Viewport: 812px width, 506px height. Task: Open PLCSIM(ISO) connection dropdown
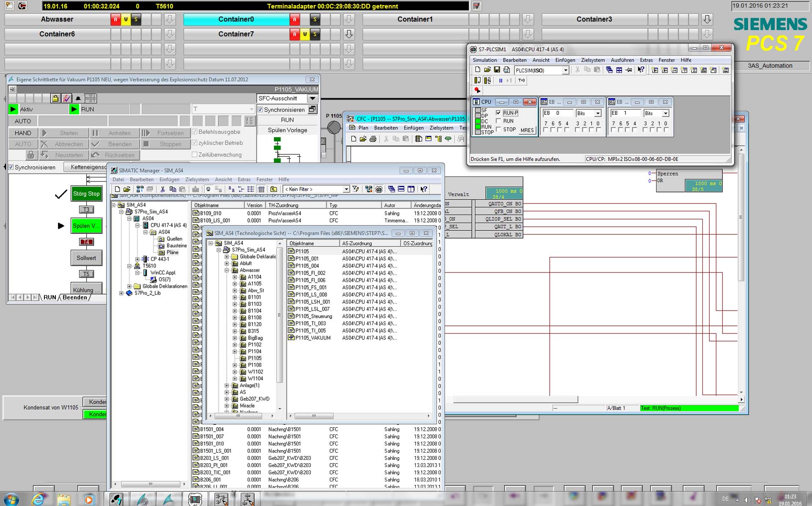pyautogui.click(x=565, y=71)
